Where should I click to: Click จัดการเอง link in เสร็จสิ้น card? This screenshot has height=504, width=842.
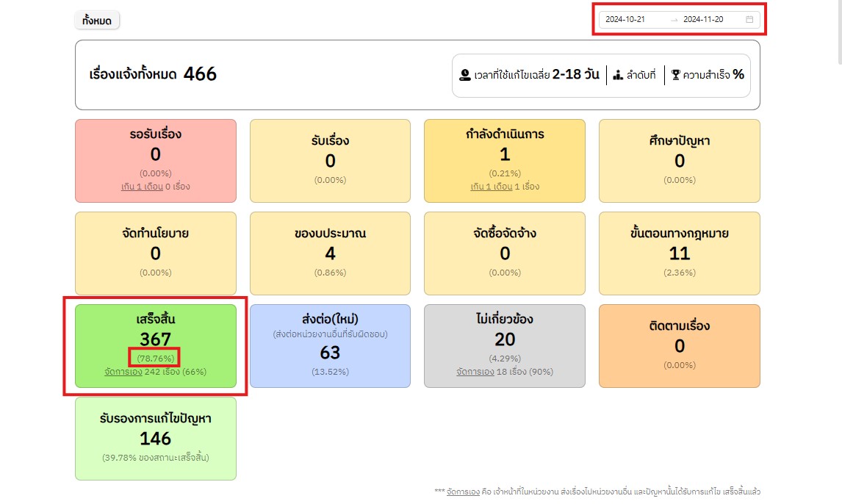(x=123, y=372)
